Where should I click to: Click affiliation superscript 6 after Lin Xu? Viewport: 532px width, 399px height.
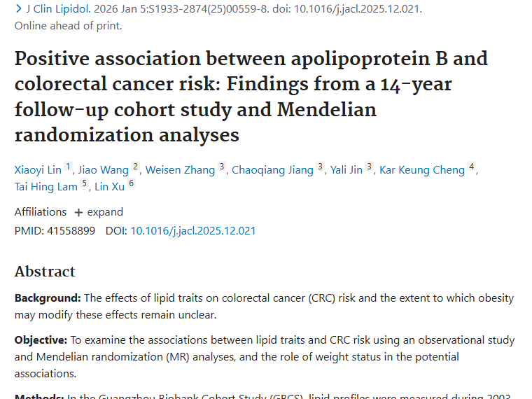[x=131, y=183]
